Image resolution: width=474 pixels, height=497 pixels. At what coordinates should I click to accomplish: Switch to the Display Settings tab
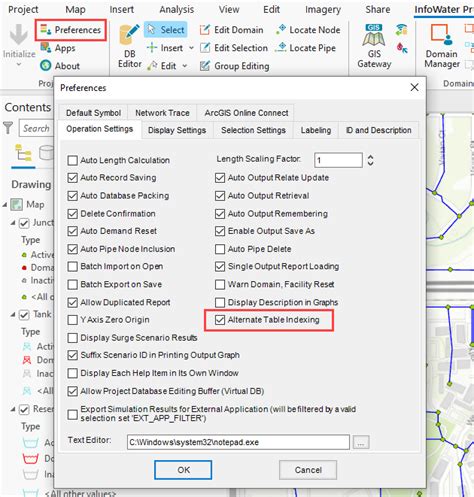click(177, 130)
